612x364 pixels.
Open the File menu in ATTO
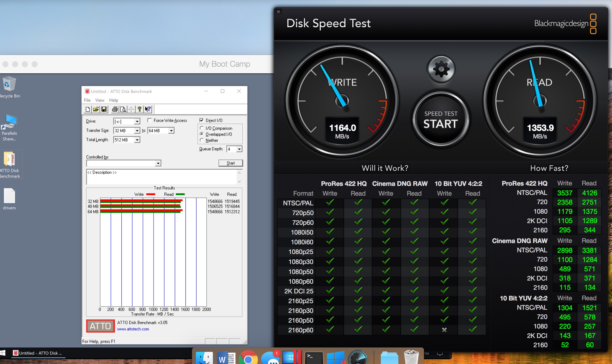(x=87, y=100)
